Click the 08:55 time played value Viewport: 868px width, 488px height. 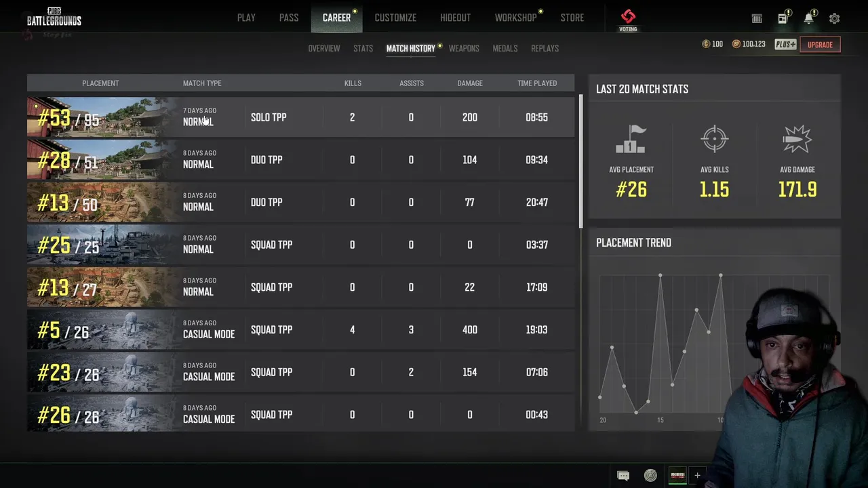536,117
